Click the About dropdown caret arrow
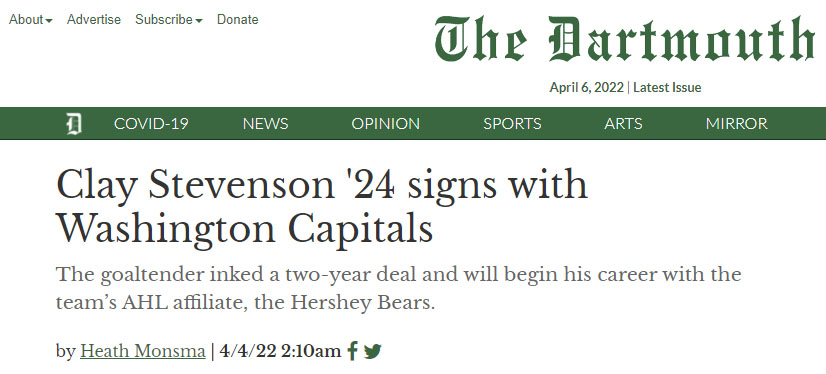Viewport: 826px width, 374px height. (x=49, y=21)
